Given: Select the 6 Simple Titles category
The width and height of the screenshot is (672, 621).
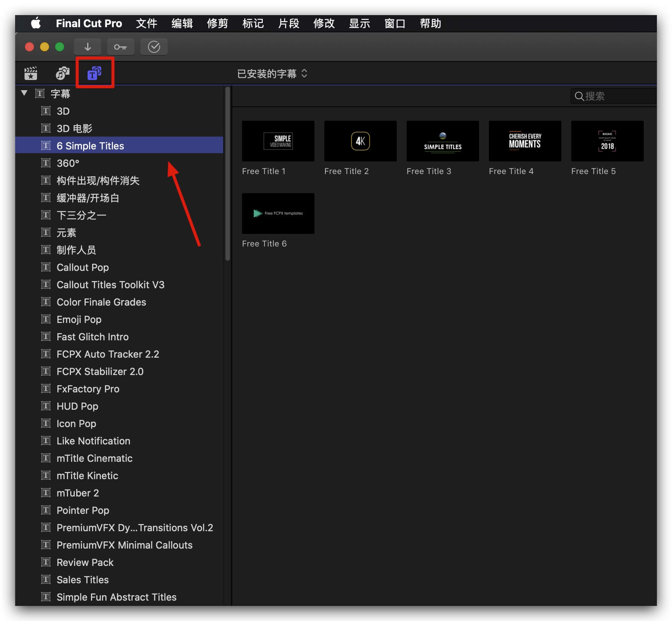Looking at the screenshot, I should pyautogui.click(x=120, y=146).
